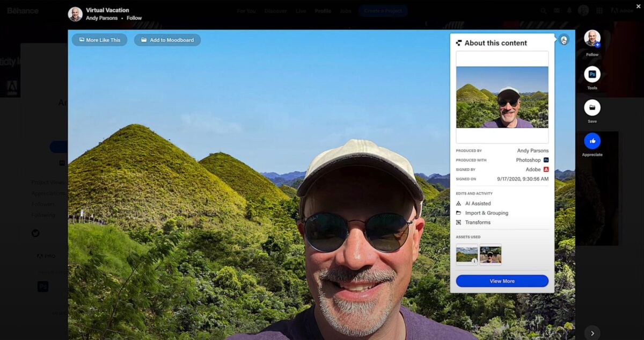This screenshot has width=644, height=340.
Task: Go to the next project with the arrow button
Action: tap(592, 332)
